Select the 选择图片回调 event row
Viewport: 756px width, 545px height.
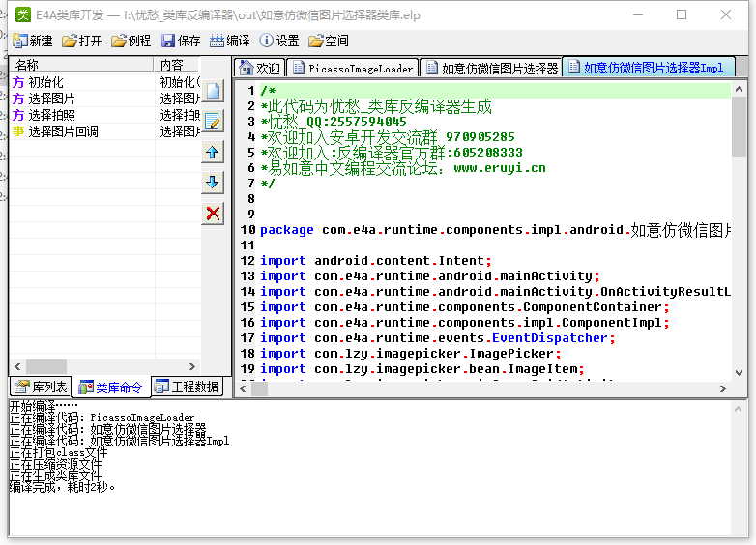[104, 131]
